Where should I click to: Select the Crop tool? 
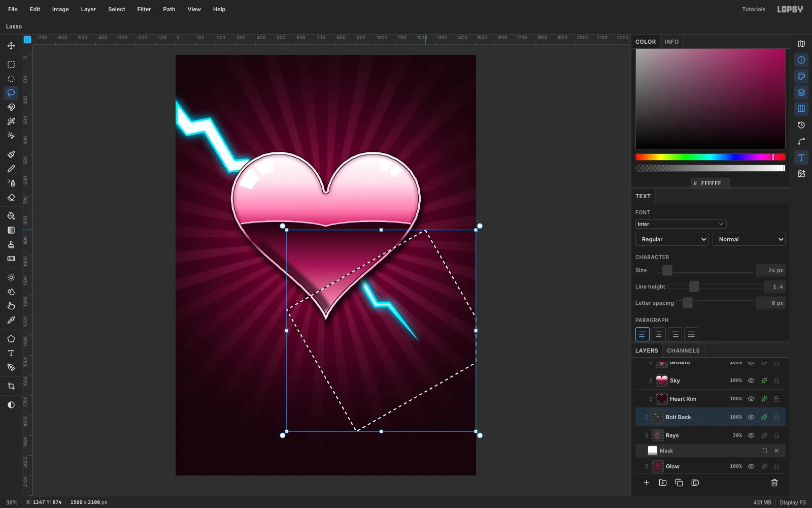[11, 386]
